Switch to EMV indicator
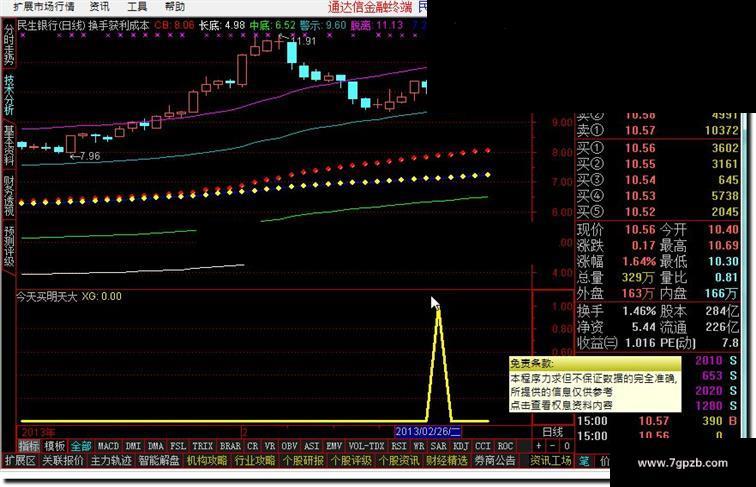The width and height of the screenshot is (756, 487). (x=334, y=446)
